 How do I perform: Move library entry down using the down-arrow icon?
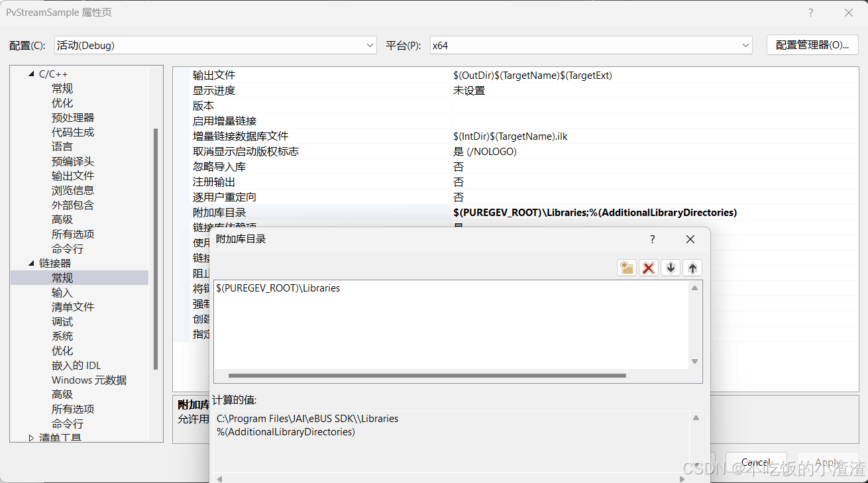point(670,268)
